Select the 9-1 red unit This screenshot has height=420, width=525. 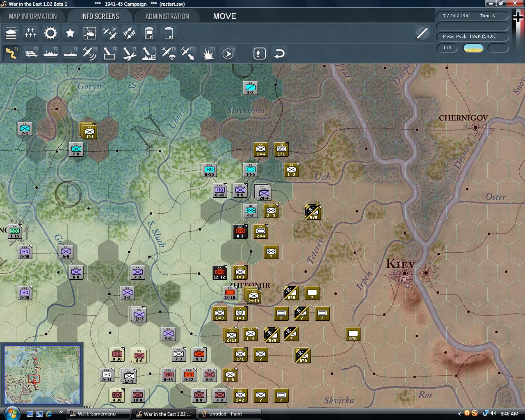tap(199, 354)
